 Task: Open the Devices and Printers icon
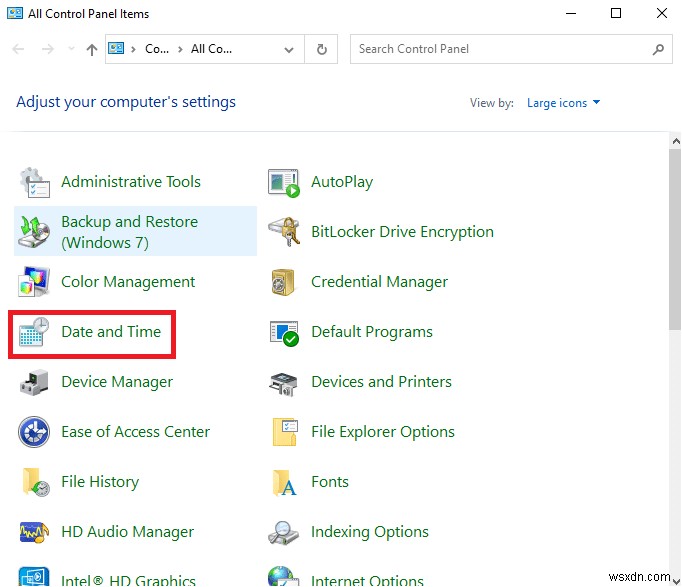pos(285,382)
